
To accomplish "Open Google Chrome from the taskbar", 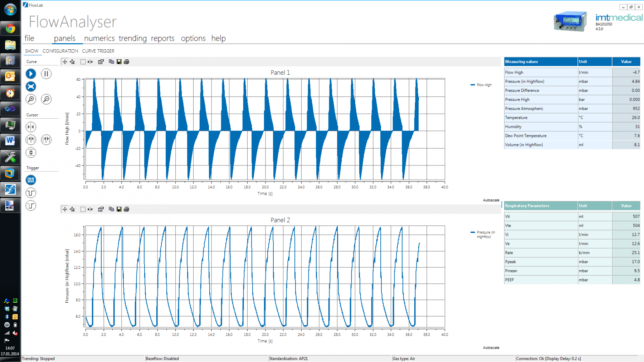I will click(x=10, y=28).
